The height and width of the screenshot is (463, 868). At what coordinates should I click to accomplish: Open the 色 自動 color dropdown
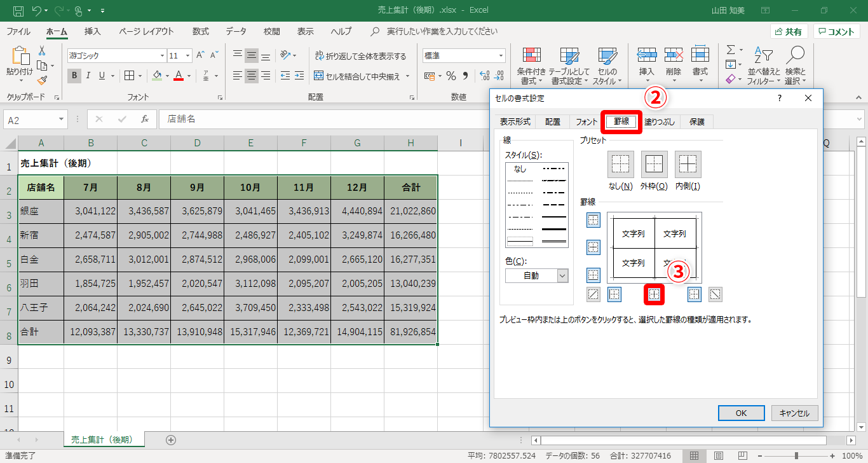pos(562,275)
